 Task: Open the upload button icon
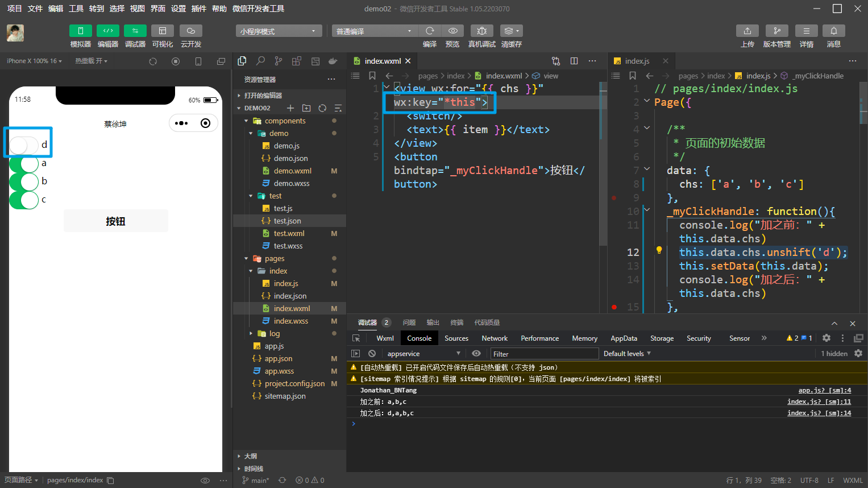tap(747, 31)
